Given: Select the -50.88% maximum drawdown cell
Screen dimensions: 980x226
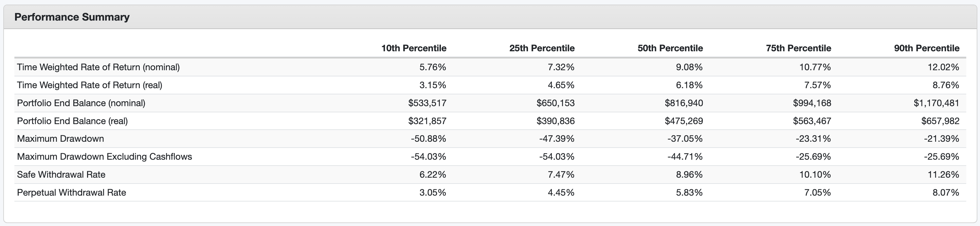Looking at the screenshot, I should (428, 139).
